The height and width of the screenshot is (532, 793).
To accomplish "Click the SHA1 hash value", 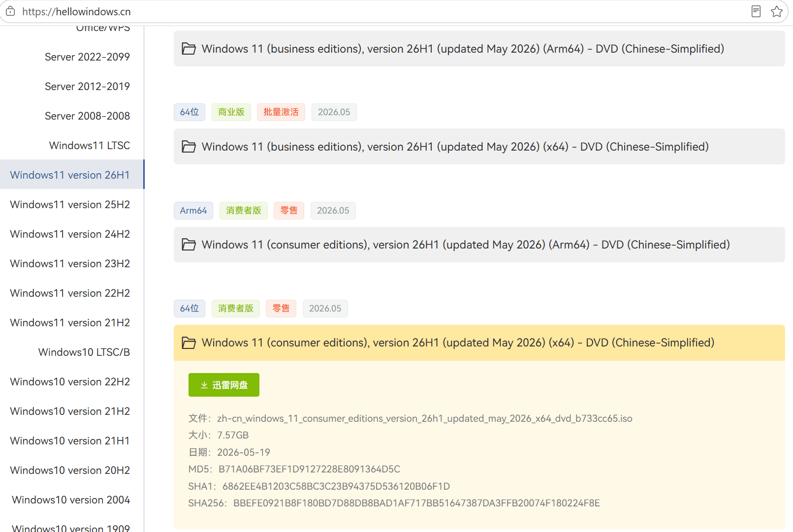I will click(336, 486).
